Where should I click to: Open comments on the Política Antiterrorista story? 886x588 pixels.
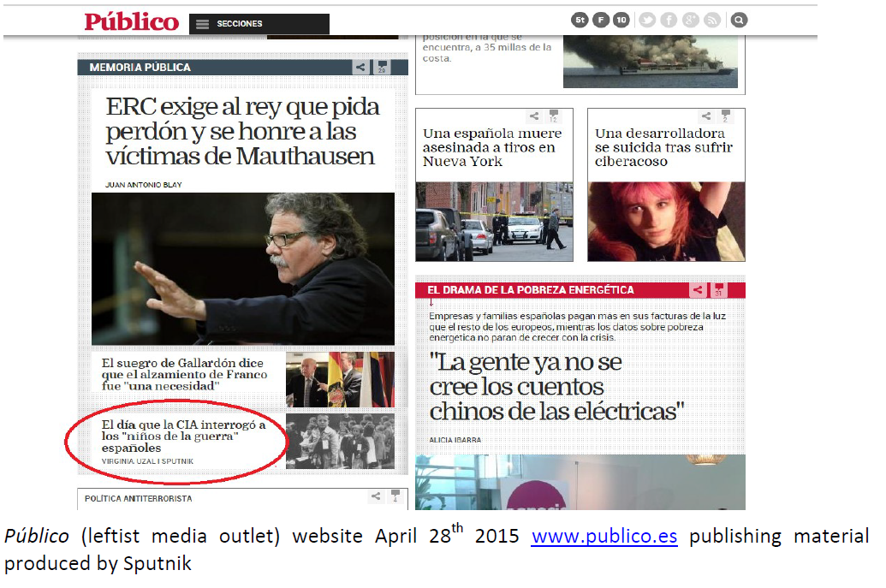click(395, 496)
